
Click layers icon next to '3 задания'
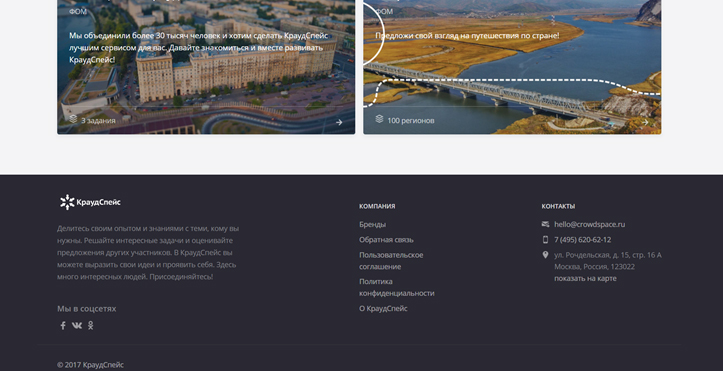point(73,119)
